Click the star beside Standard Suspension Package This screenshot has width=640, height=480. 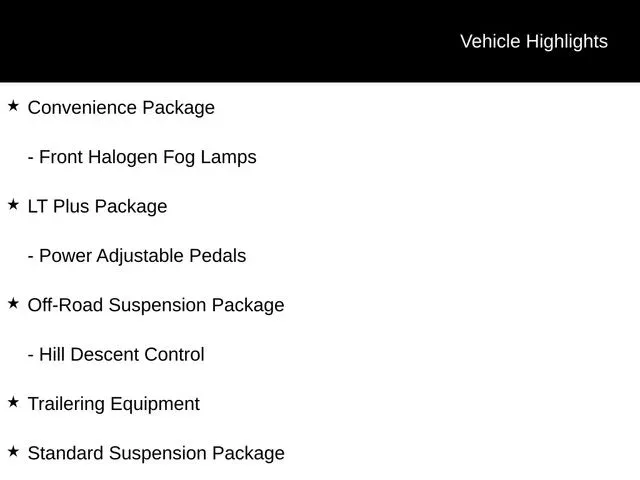pos(13,451)
